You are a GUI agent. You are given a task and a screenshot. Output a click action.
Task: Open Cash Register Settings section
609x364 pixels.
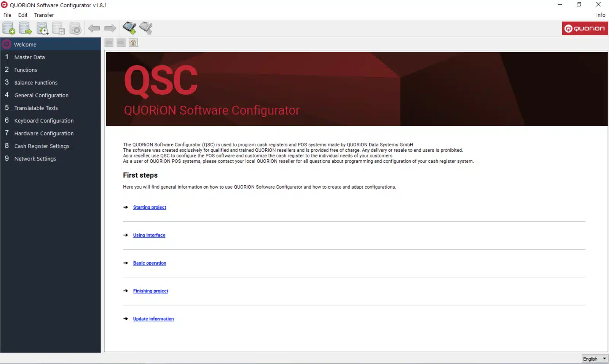51,146
